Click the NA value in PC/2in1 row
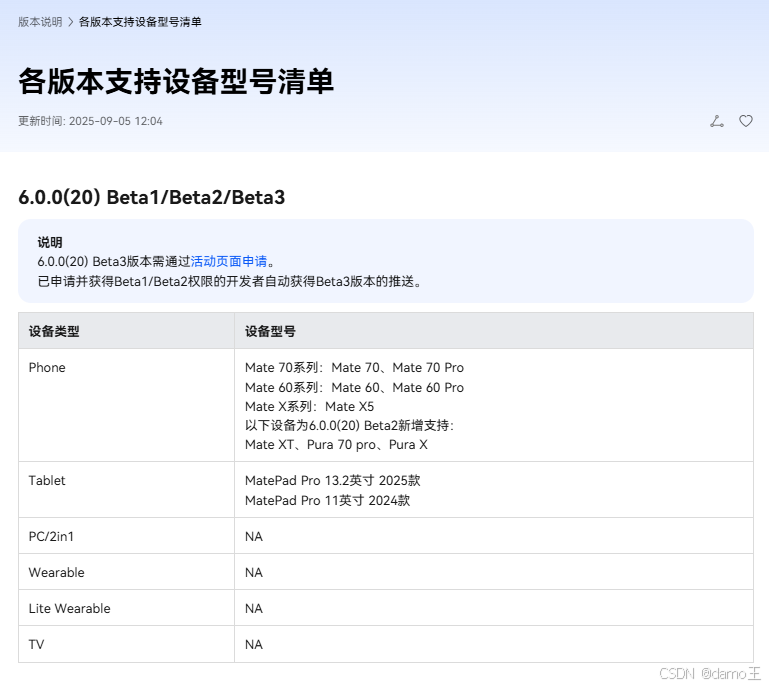The image size is (769, 687). pos(254,536)
